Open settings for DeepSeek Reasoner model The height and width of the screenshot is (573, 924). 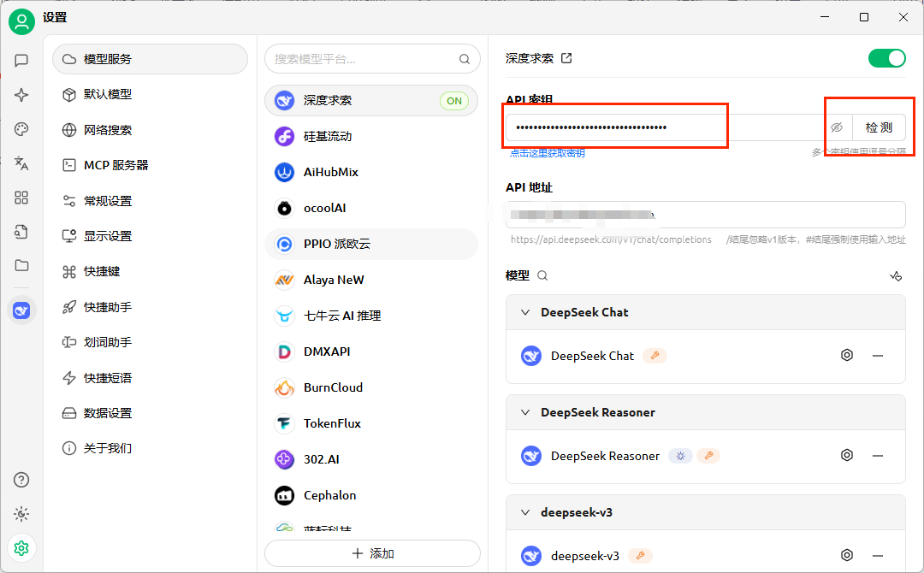(847, 455)
